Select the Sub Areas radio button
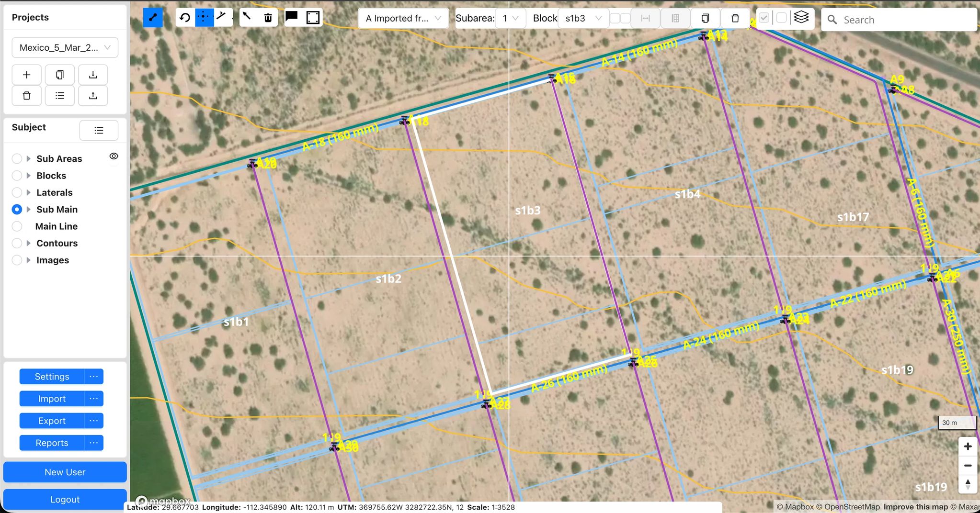This screenshot has height=513, width=980. click(17, 159)
